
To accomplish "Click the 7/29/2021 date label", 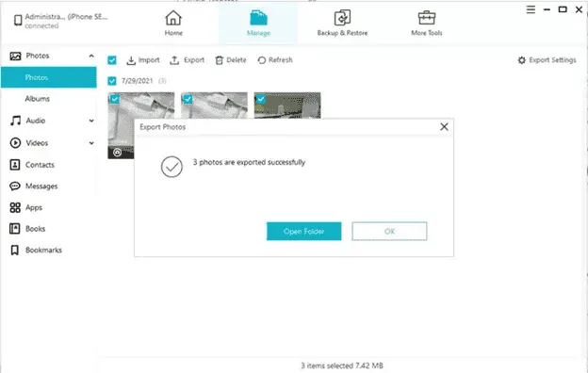I will pyautogui.click(x=138, y=81).
